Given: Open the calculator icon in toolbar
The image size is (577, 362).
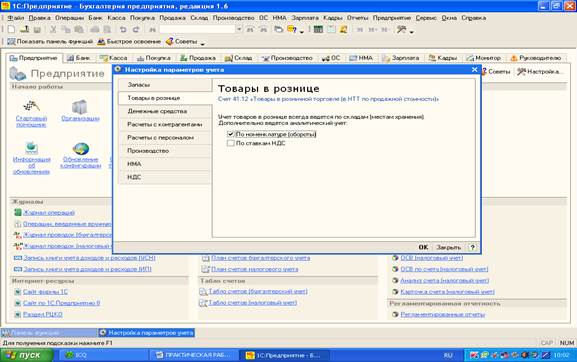Looking at the screenshot, I should coord(318,29).
